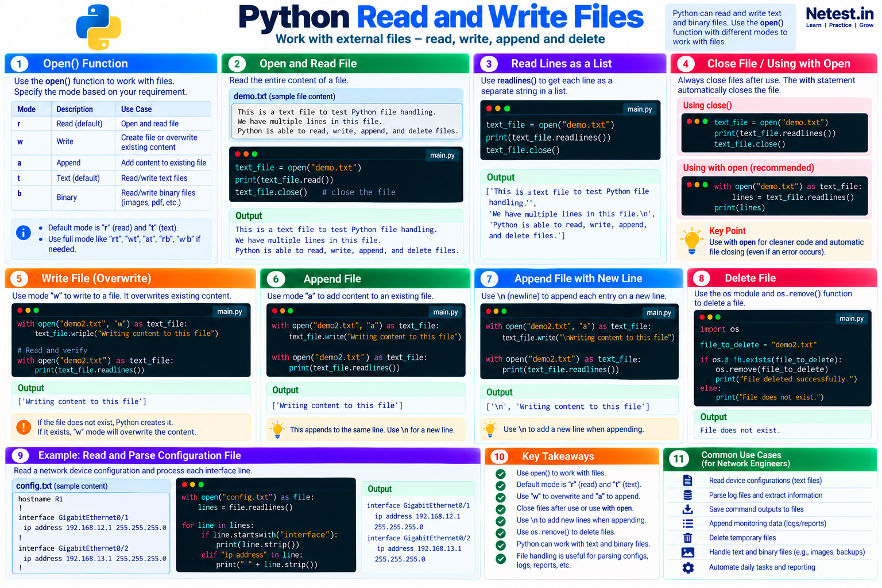Click the Netest.in logo
This screenshot has width=882, height=588.
(840, 13)
